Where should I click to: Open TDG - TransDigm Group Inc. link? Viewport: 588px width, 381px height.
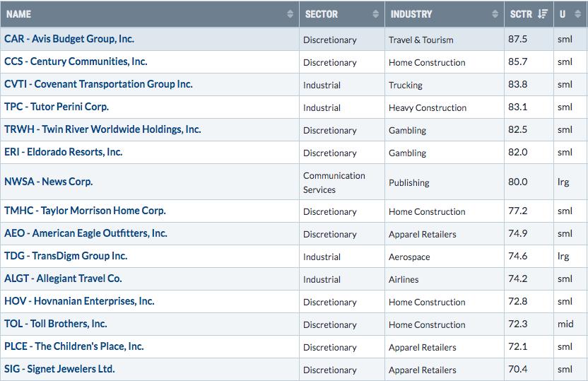(66, 256)
